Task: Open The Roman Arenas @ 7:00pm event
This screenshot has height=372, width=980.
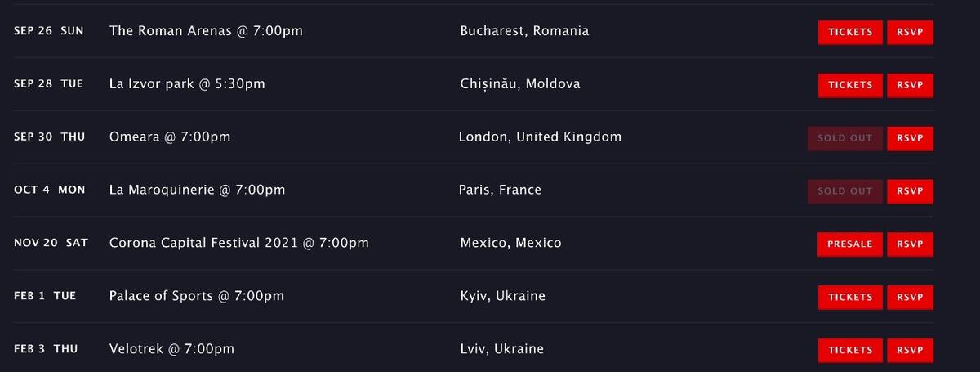Action: click(x=206, y=31)
